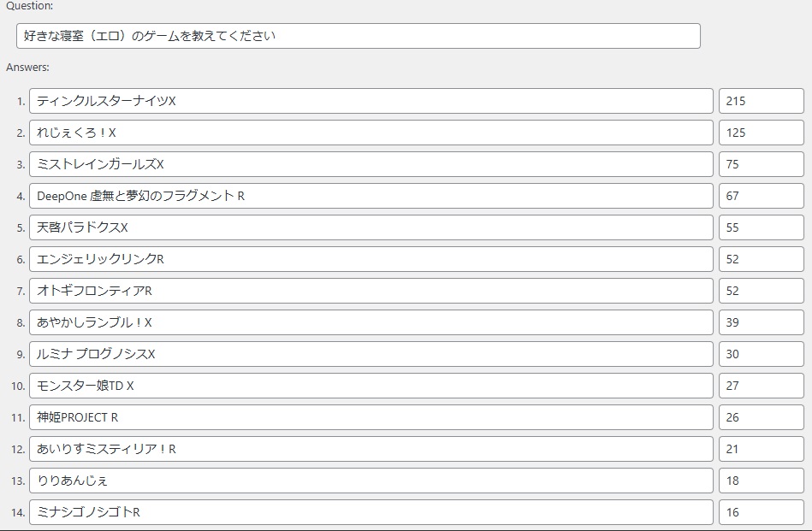Click the vote count field showing 125
This screenshot has height=531, width=812.
tap(761, 133)
